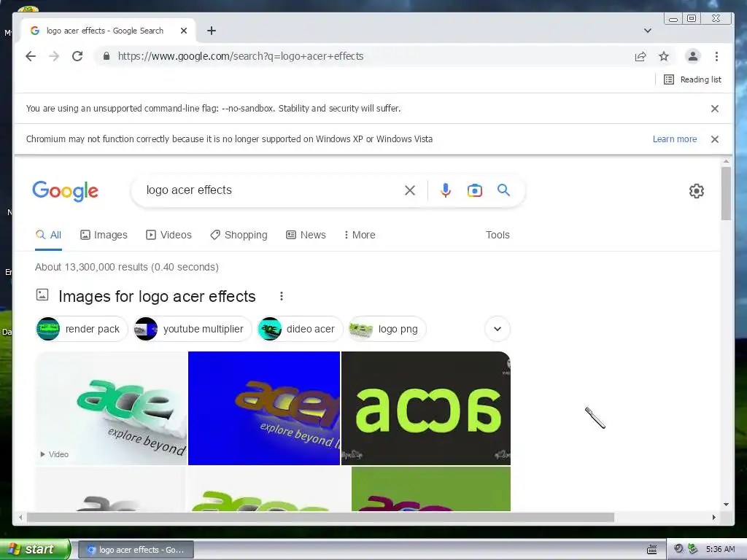Viewport: 747px width, 560px height.
Task: Dismiss the Windows XP support warning
Action: coord(715,139)
